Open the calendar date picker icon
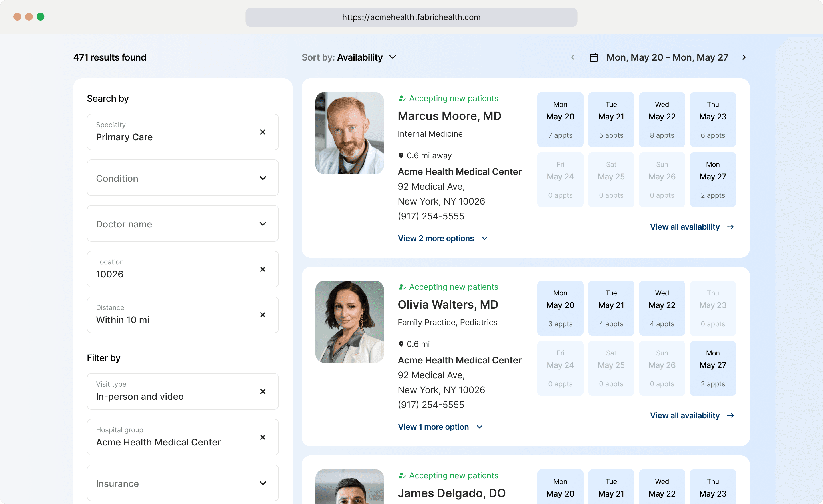 tap(594, 57)
